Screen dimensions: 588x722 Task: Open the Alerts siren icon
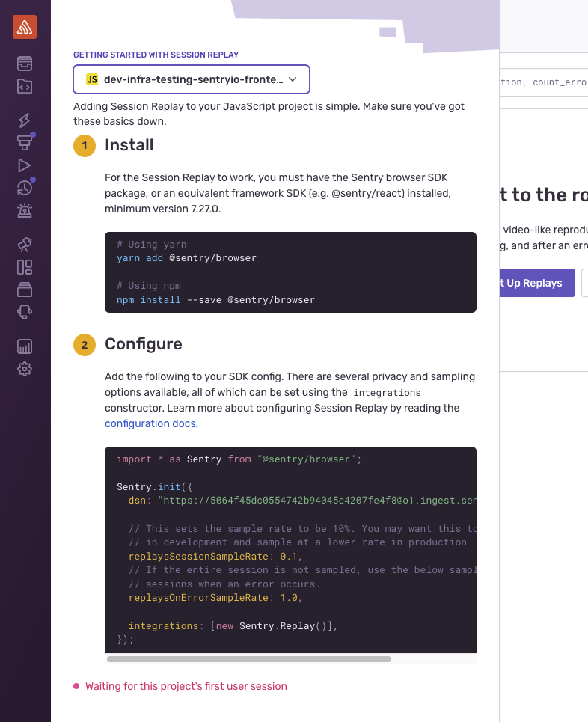pos(25,210)
